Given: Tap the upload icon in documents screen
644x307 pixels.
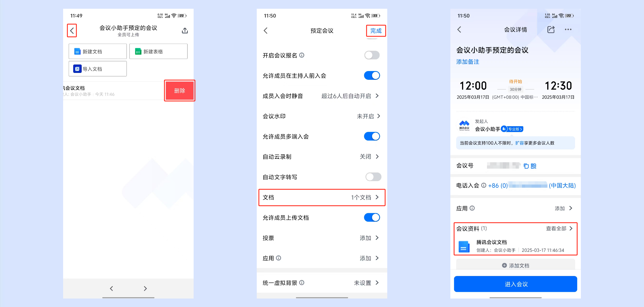Looking at the screenshot, I should 185,31.
